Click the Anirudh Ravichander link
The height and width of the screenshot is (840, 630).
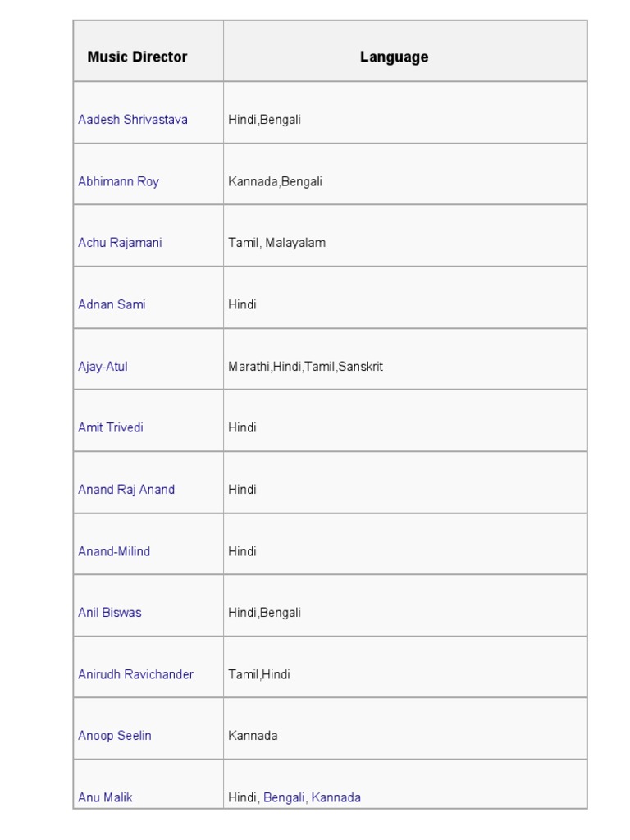tap(135, 674)
